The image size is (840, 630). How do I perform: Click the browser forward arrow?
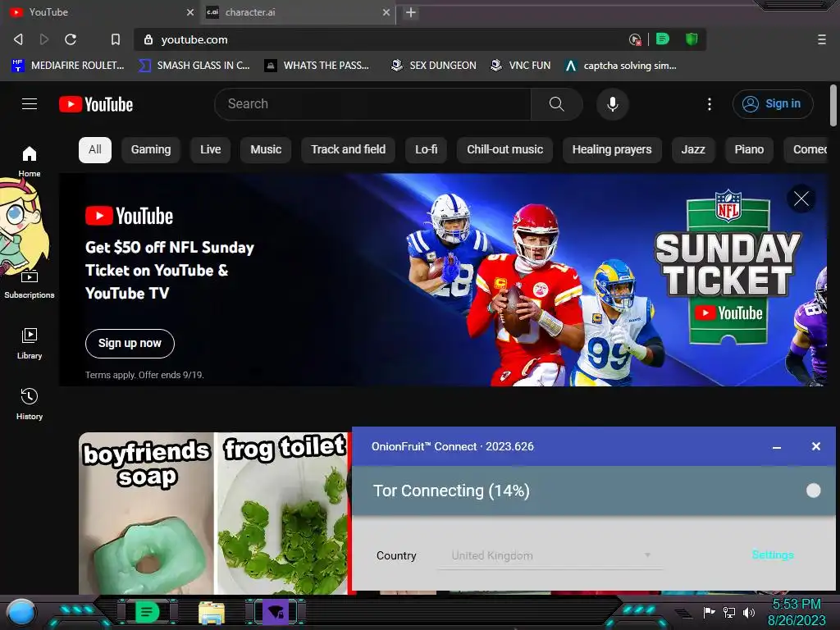point(44,39)
